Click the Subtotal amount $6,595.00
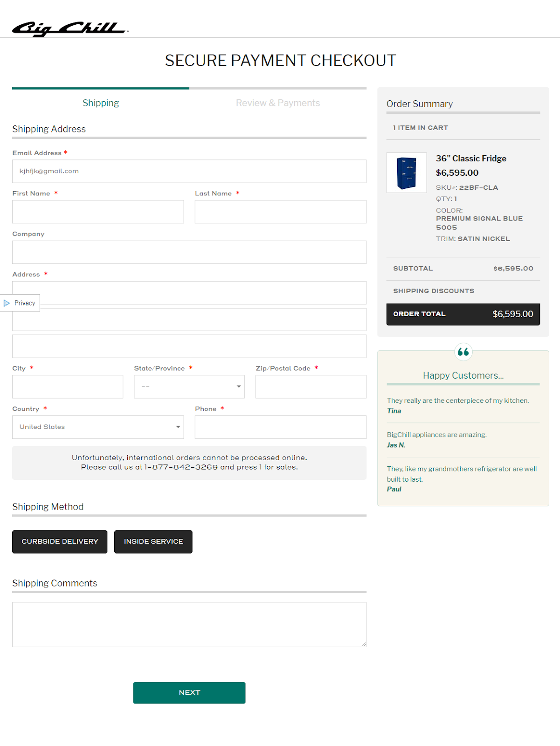This screenshot has width=560, height=746. pos(513,269)
